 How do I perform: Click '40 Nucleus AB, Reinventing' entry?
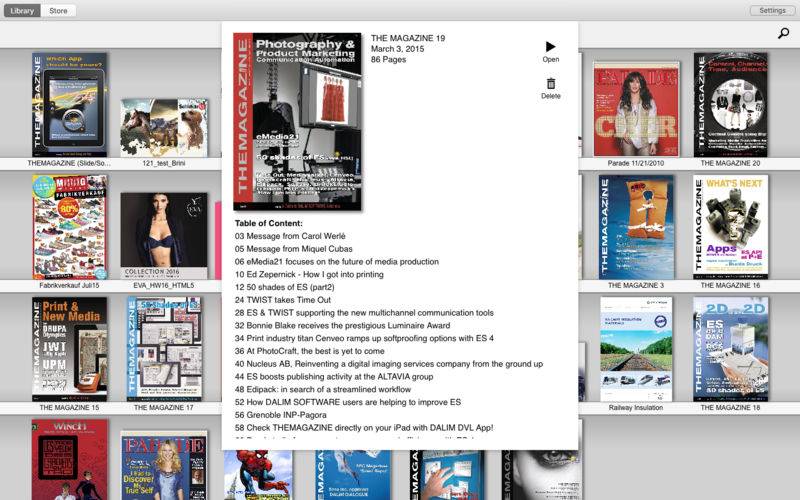tap(389, 364)
